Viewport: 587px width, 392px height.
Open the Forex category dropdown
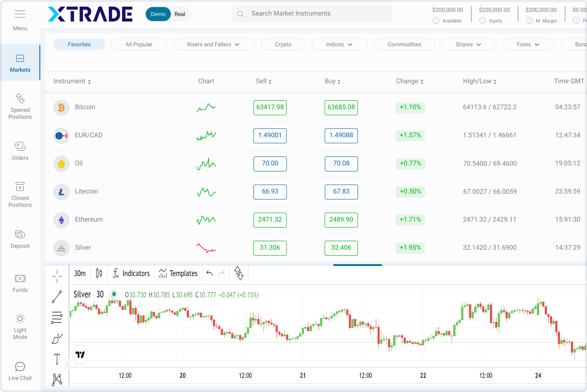pos(528,44)
